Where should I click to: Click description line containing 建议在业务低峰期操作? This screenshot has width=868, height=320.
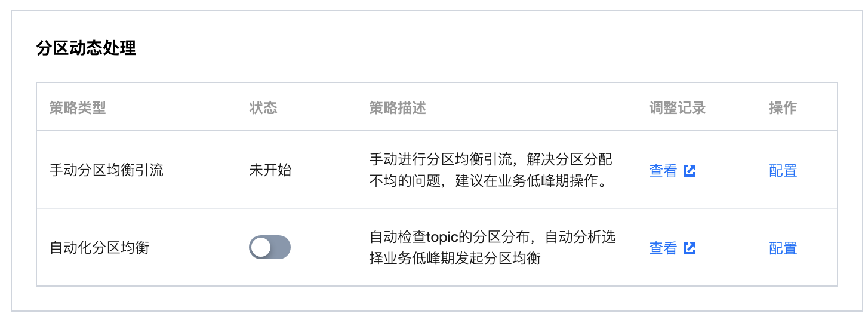click(x=488, y=181)
